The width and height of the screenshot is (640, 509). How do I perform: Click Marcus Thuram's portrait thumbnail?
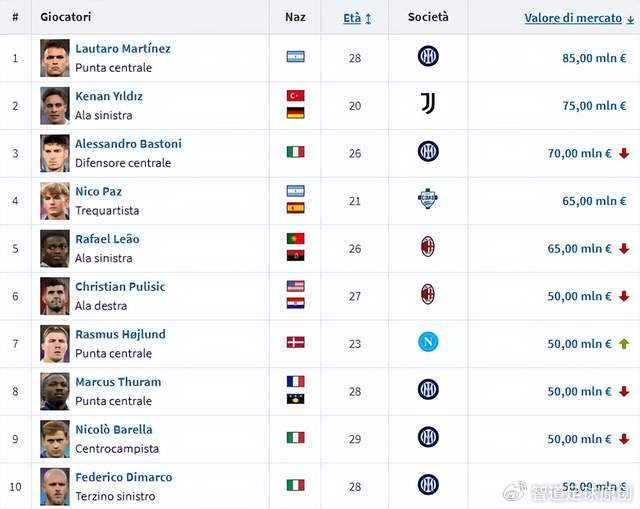(x=55, y=391)
